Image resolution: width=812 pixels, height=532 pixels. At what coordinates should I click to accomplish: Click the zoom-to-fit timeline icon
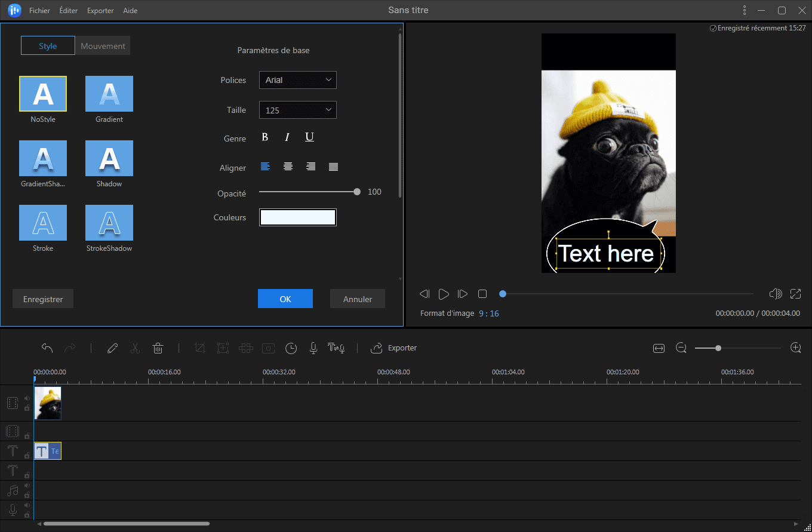point(659,348)
